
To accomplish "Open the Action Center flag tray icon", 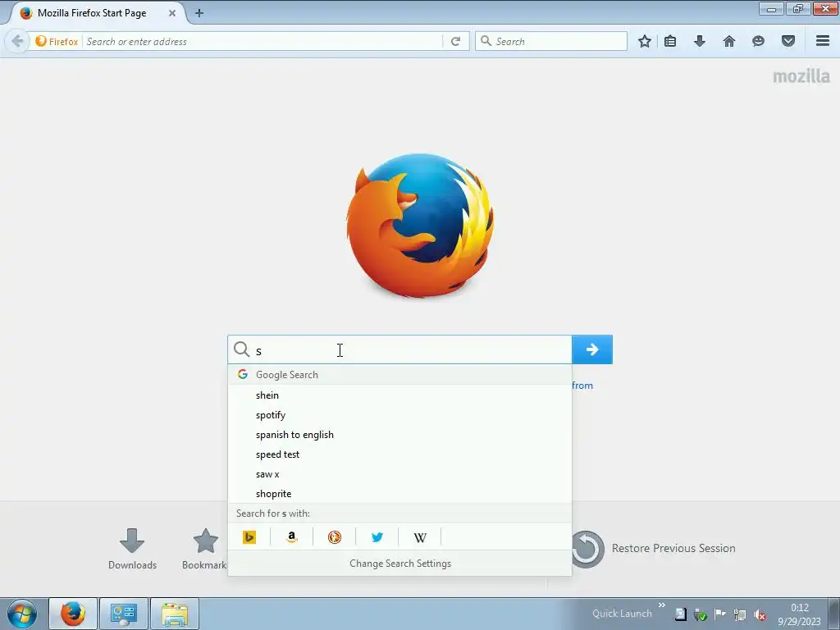I will click(720, 614).
